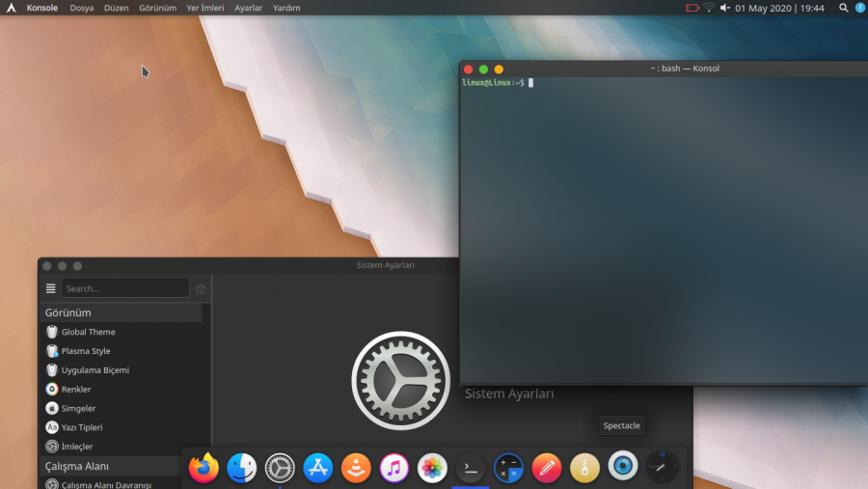Open the Wi-Fi network tray icon
The width and height of the screenshot is (868, 489).
[709, 8]
